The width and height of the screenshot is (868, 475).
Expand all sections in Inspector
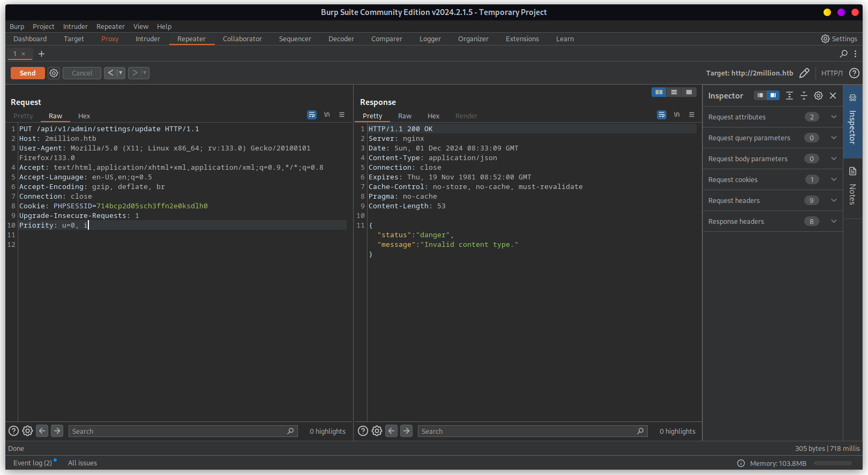coord(789,95)
